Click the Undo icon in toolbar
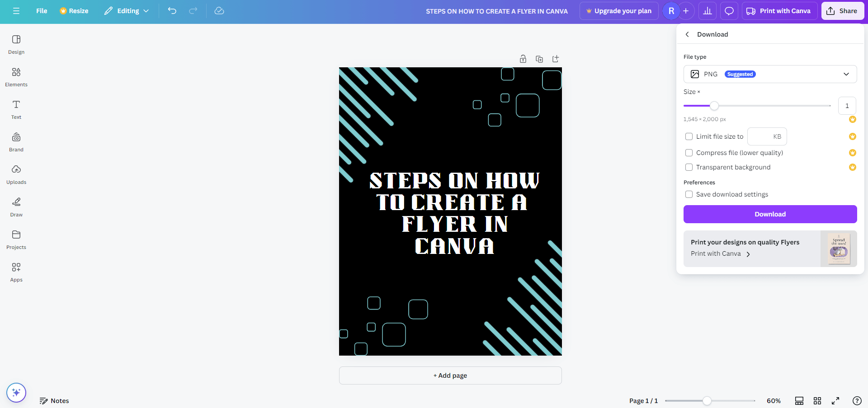The image size is (868, 408). click(x=172, y=10)
